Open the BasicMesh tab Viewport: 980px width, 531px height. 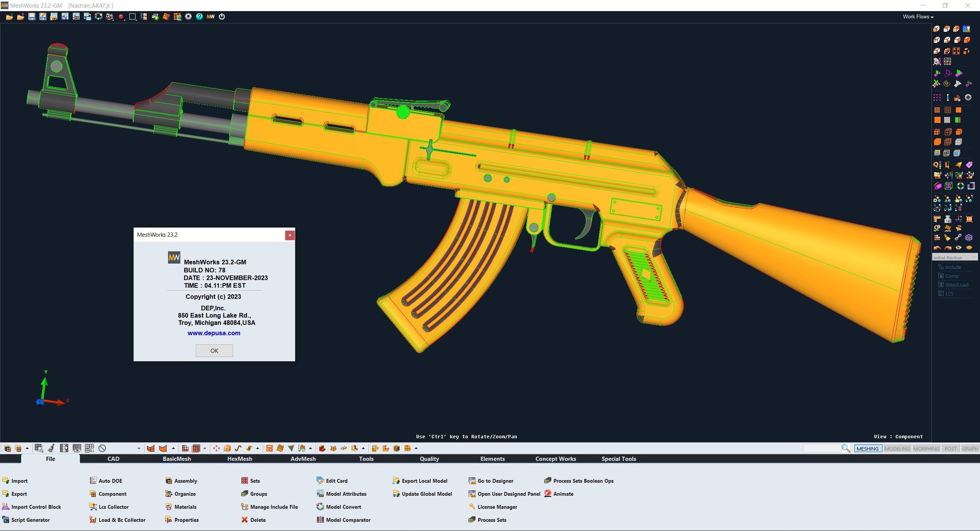(x=176, y=459)
